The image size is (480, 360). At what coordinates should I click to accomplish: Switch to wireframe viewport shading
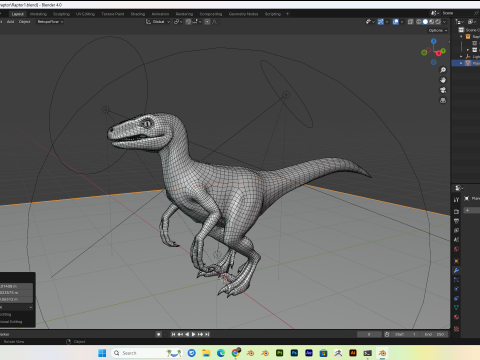[x=419, y=22]
